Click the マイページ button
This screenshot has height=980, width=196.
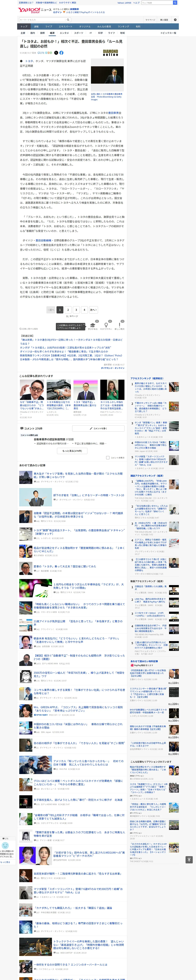coord(150,20)
